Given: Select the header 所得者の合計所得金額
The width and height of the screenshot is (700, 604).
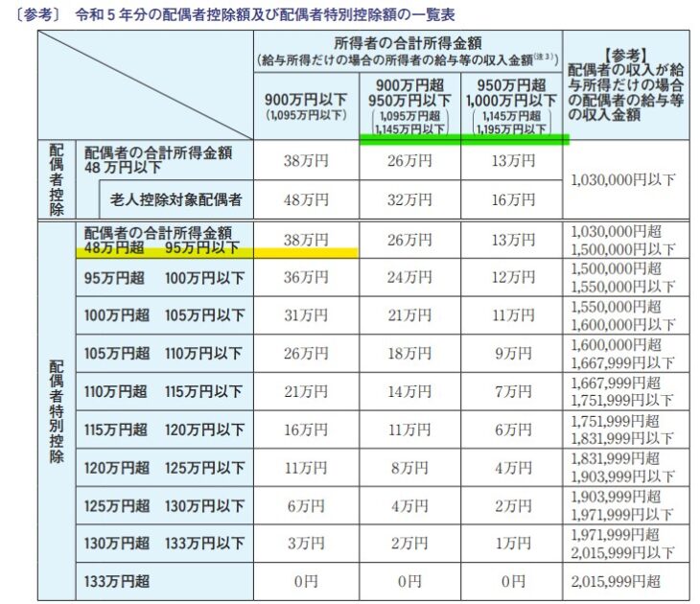Looking at the screenshot, I should point(408,43).
